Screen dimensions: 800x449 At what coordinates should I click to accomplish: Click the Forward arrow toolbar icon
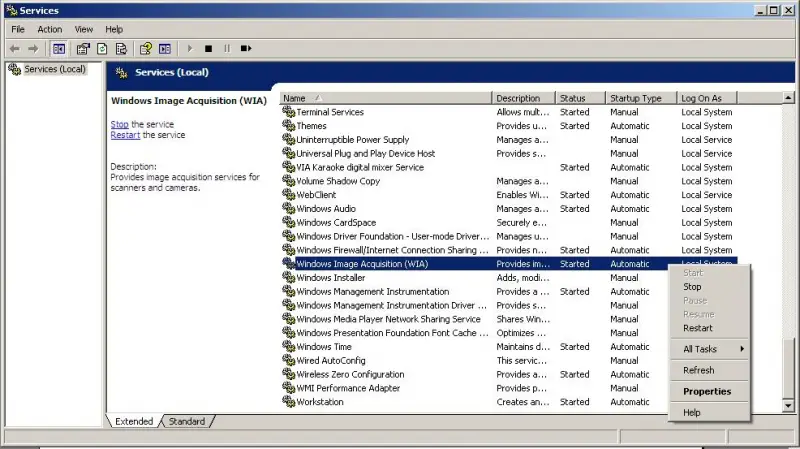[x=33, y=48]
